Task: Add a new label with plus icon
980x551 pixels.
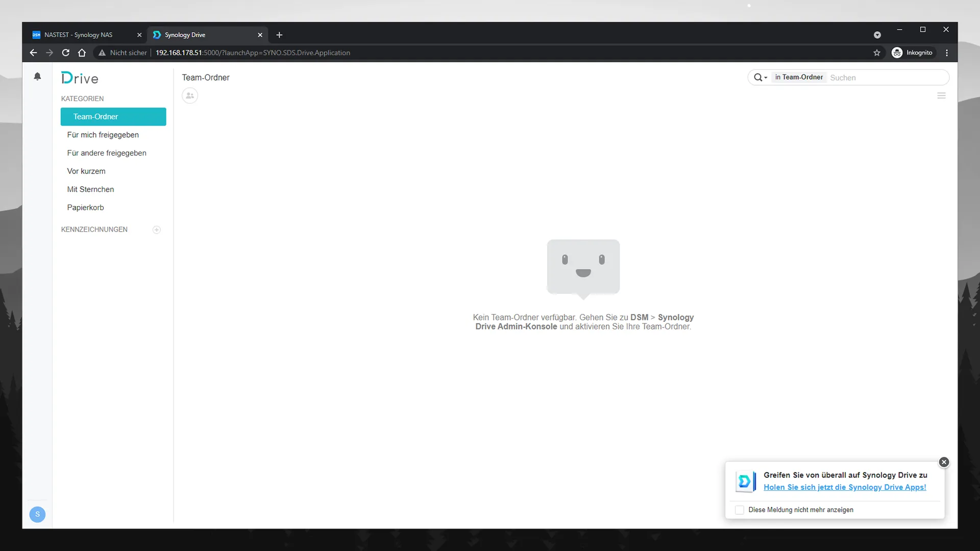Action: 157,230
